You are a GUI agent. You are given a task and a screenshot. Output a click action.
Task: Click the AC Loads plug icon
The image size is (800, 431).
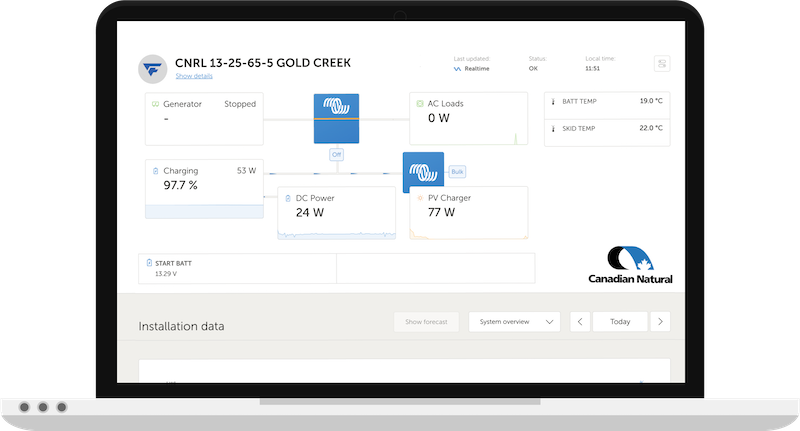[x=419, y=104]
